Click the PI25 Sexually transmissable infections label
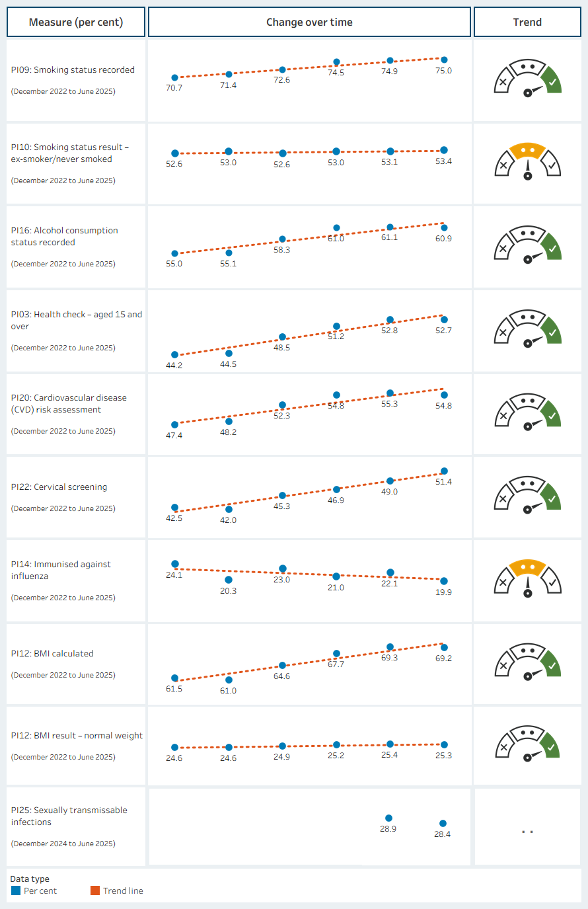The image size is (588, 909). click(69, 816)
